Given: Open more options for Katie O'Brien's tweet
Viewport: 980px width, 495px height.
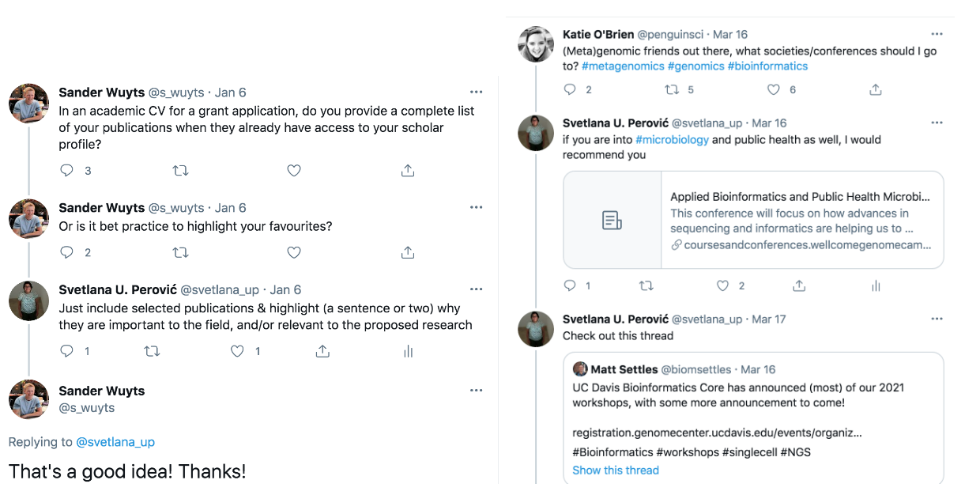Looking at the screenshot, I should tap(937, 34).
